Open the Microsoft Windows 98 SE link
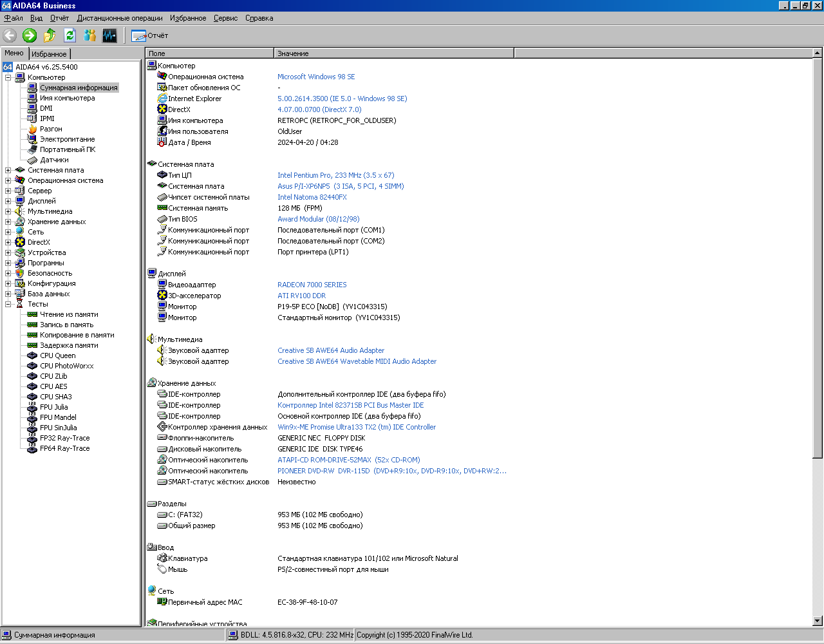Screen dimensions: 824x644 click(316, 77)
